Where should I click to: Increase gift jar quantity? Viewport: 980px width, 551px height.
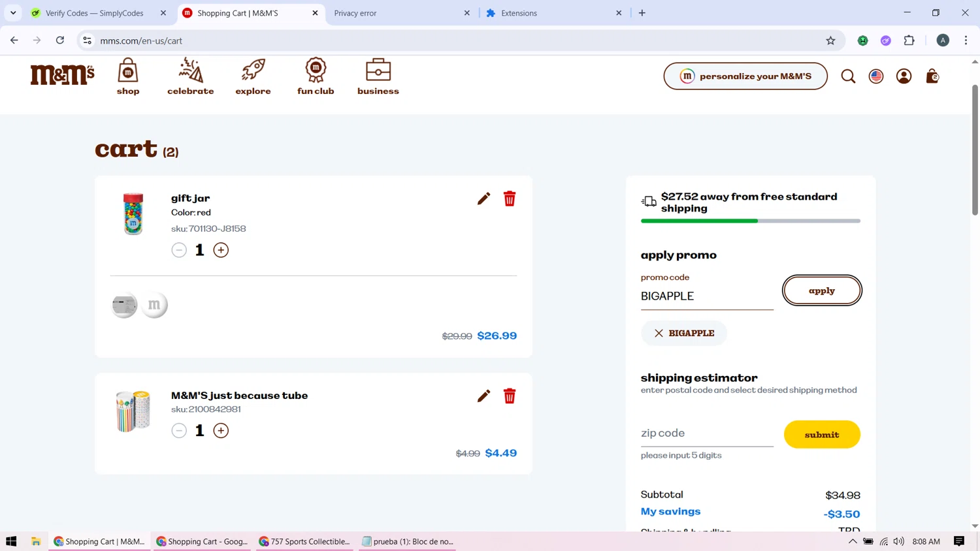pos(221,250)
